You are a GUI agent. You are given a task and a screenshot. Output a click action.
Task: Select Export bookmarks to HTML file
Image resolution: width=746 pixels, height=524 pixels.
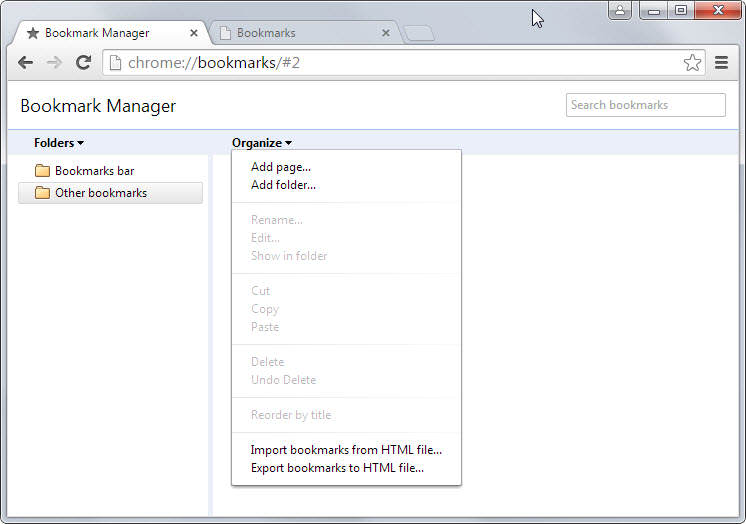click(337, 468)
